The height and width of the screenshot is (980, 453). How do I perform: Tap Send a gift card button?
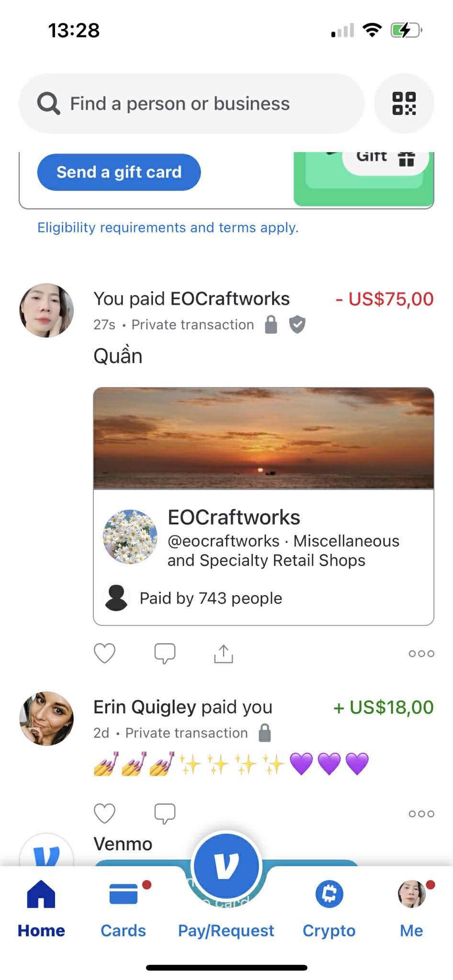(x=119, y=172)
